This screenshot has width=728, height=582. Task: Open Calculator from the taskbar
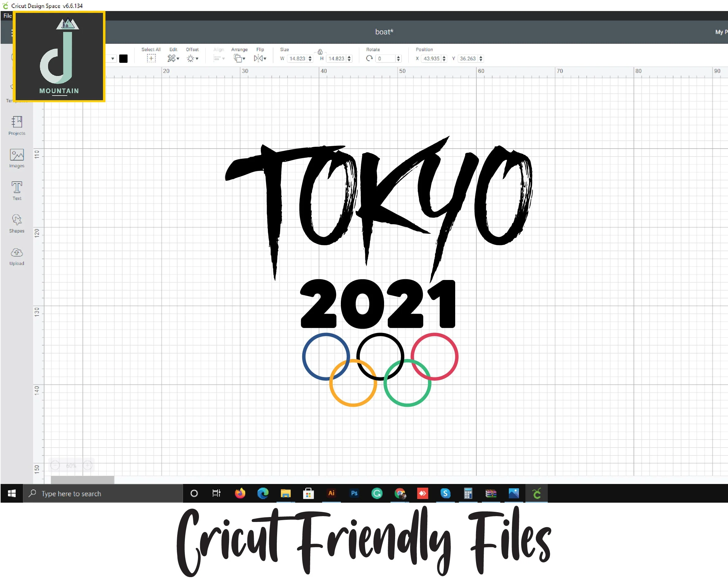[468, 493]
